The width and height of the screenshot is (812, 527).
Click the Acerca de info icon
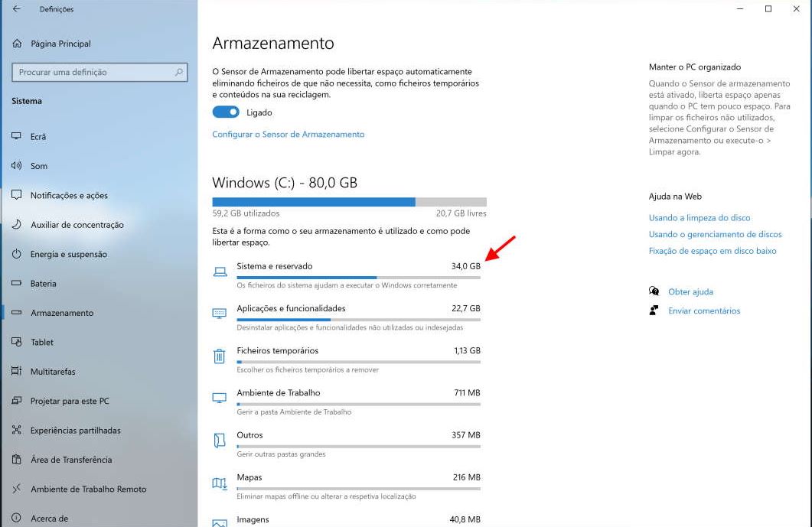point(17,518)
